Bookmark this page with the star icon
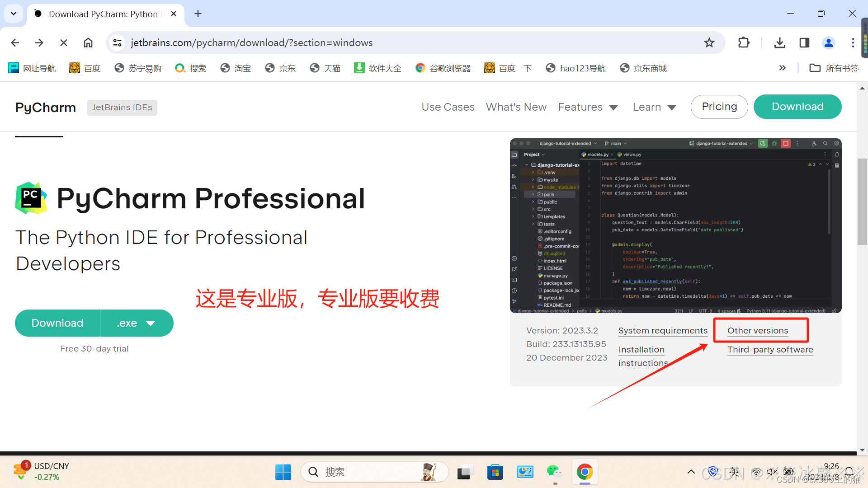Image resolution: width=868 pixels, height=488 pixels. [x=709, y=42]
